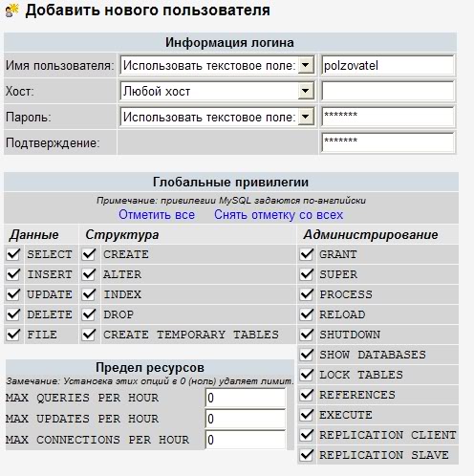Image resolution: width=474 pixels, height=476 pixels.
Task: Click the Пароль label
Action: 29,118
